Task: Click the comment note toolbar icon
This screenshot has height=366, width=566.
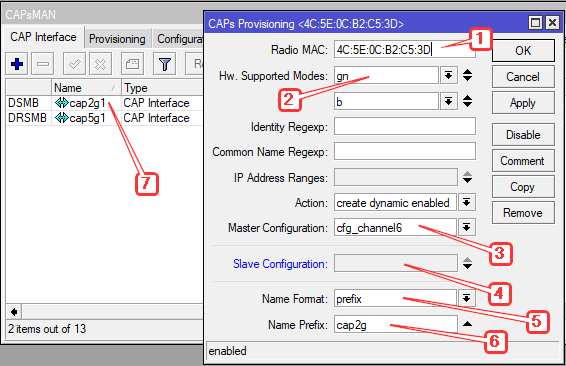Action: coord(132,64)
